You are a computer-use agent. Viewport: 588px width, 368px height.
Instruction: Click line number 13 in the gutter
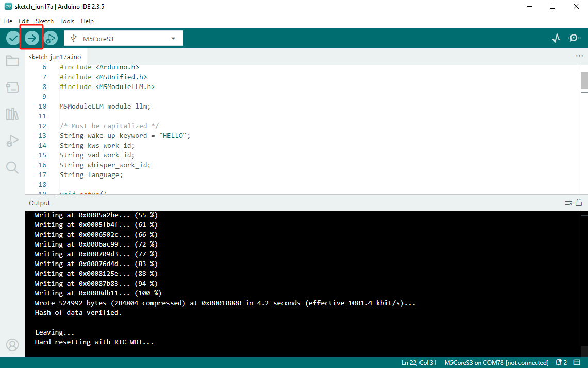click(42, 135)
